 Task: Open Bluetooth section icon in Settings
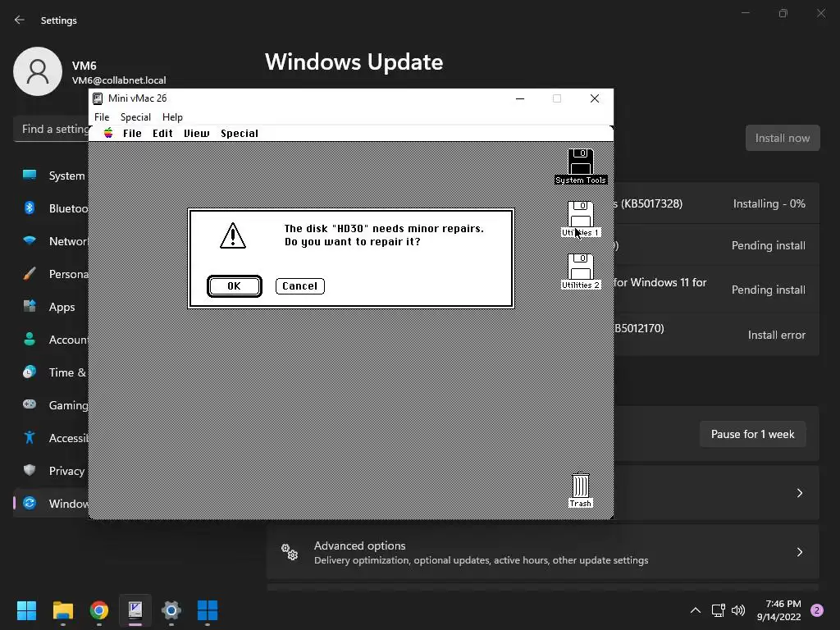click(x=30, y=208)
